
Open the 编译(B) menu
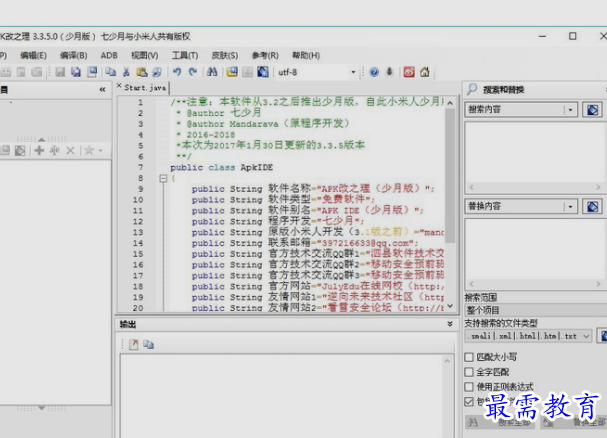(74, 55)
